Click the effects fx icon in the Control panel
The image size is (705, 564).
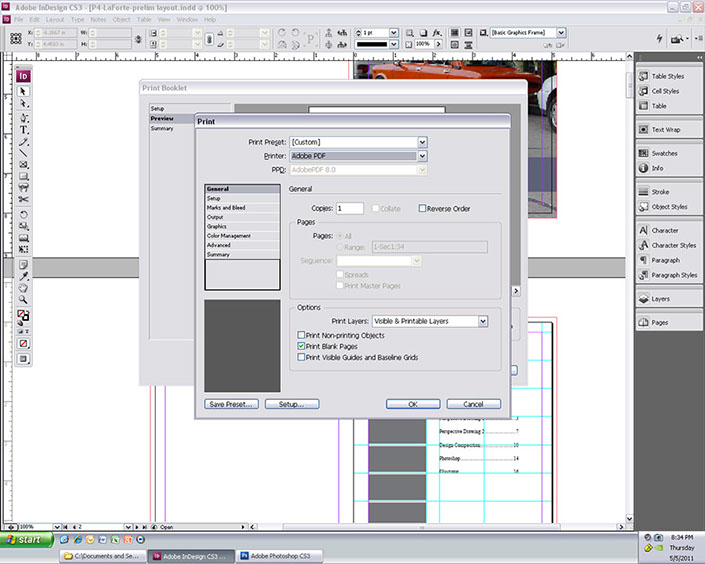coord(437,33)
